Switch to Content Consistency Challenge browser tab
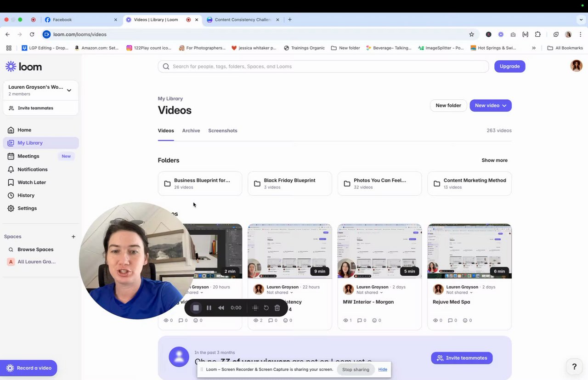Viewport: 588px width, 380px height. pos(243,20)
